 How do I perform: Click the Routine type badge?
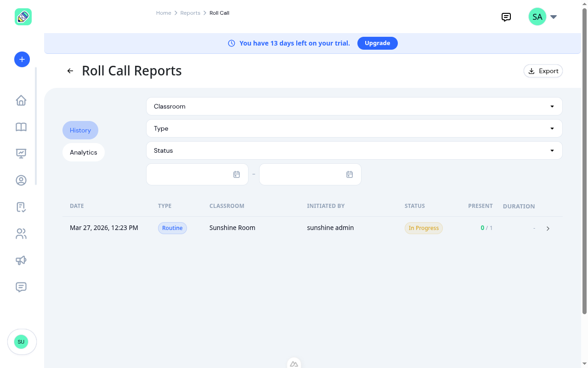coord(172,228)
